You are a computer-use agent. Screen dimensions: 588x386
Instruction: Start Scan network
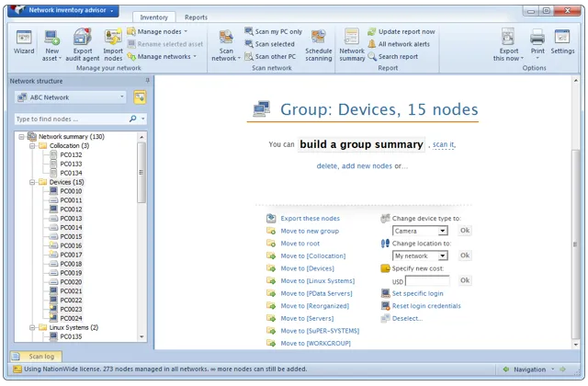[226, 45]
